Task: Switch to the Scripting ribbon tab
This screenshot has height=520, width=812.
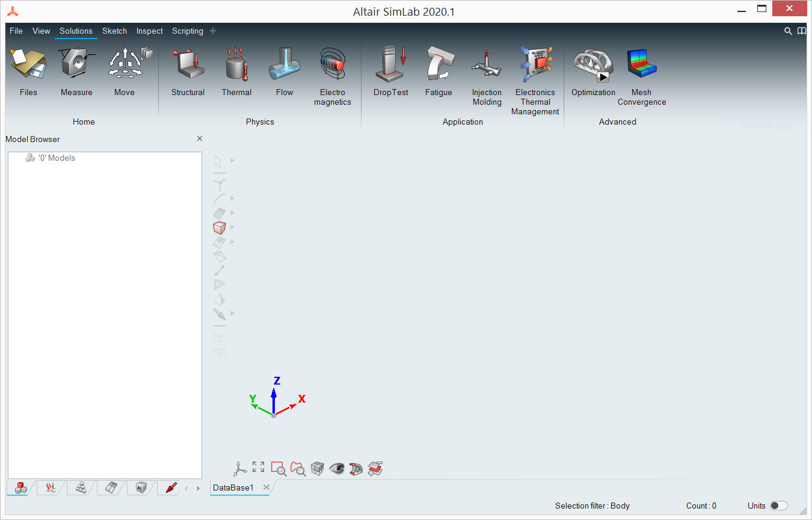Action: (x=188, y=31)
